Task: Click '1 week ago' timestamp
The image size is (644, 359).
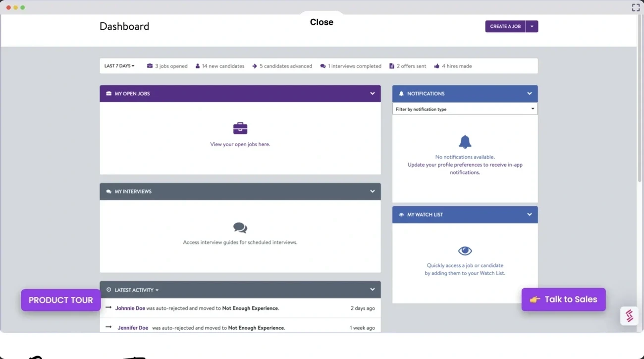Action: [x=362, y=328]
